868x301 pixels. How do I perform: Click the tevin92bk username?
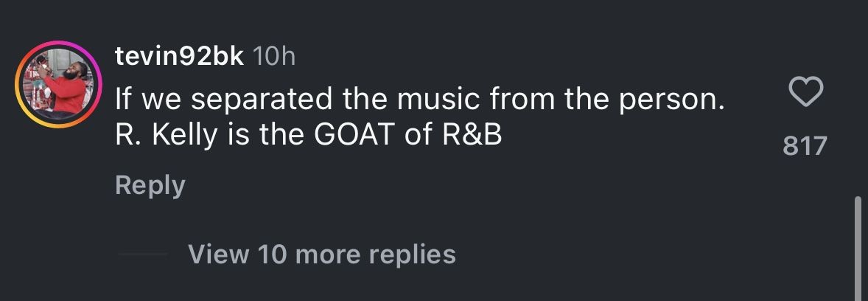click(179, 57)
